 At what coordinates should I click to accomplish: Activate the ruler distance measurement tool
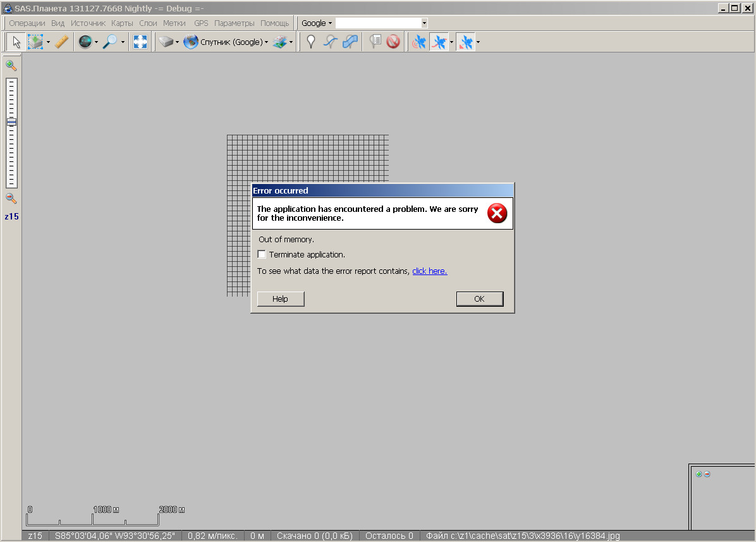(x=61, y=42)
